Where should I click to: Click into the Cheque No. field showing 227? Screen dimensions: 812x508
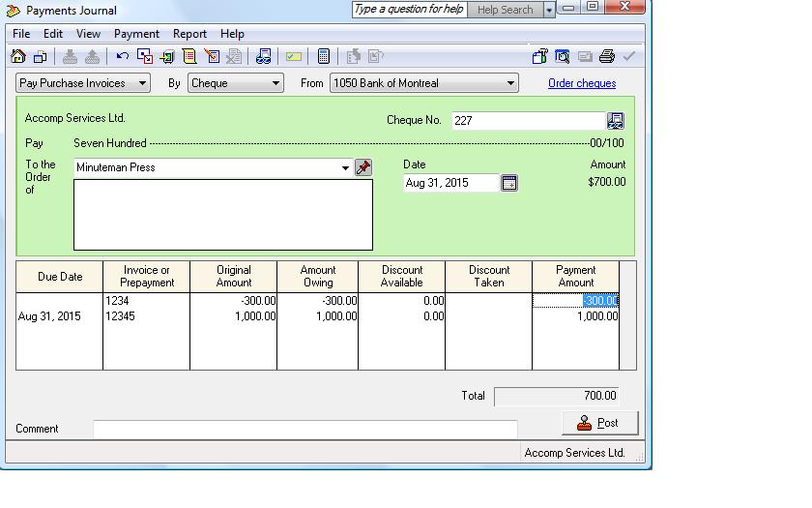click(528, 121)
